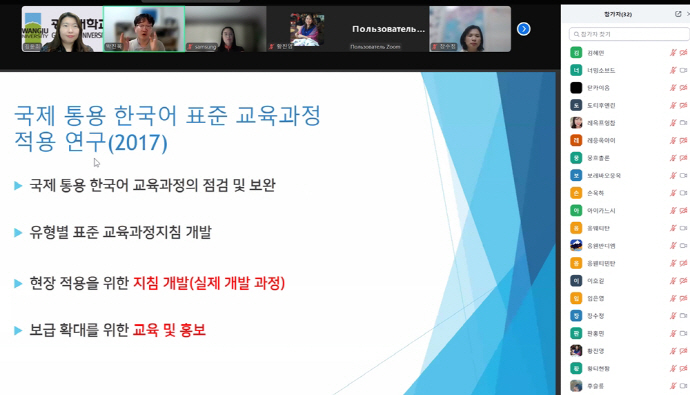
Task: Select participant name 너밍소브드
Action: tap(601, 70)
